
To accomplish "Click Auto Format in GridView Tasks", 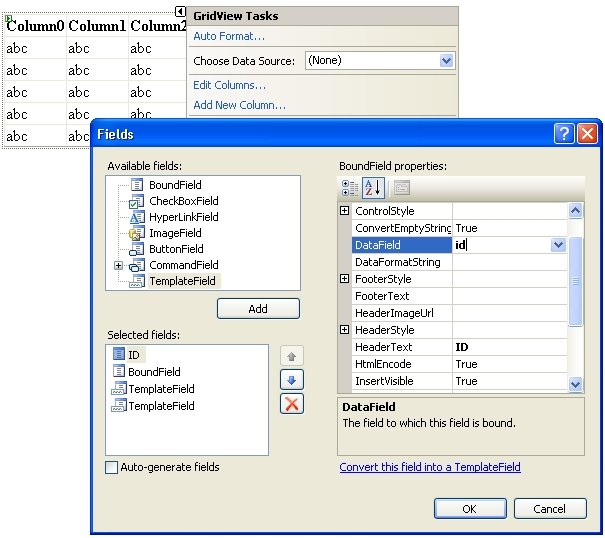I will tap(229, 36).
